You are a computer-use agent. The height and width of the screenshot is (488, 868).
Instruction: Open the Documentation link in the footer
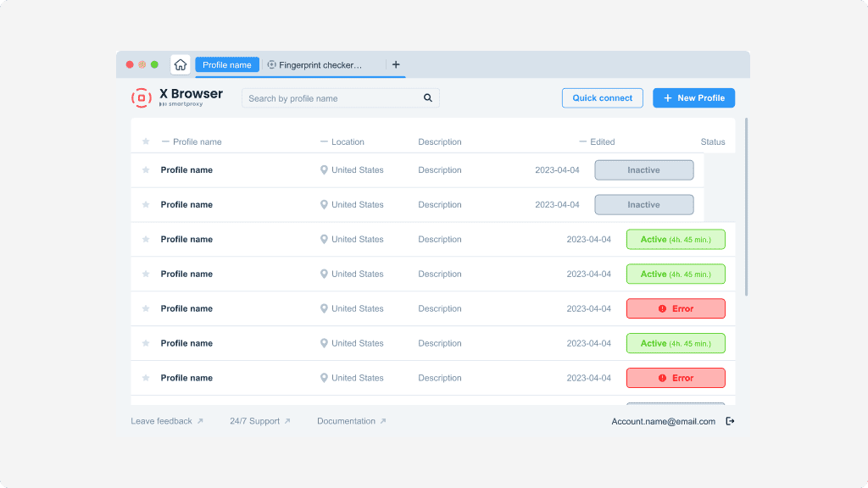tap(346, 420)
